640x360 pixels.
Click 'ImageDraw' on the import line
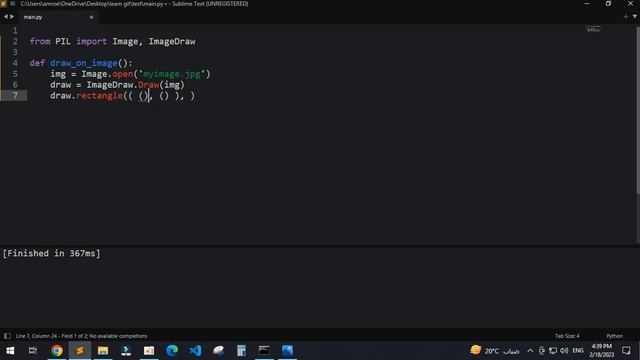(172, 41)
